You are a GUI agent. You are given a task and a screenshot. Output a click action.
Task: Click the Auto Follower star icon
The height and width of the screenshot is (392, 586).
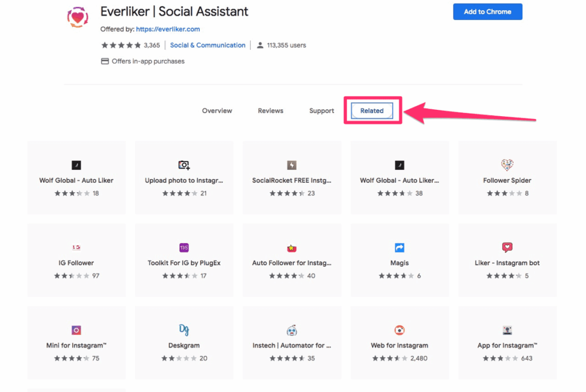[292, 247]
